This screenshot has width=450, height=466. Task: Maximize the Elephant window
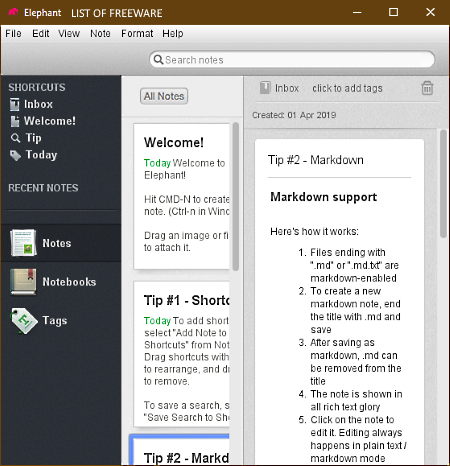393,12
